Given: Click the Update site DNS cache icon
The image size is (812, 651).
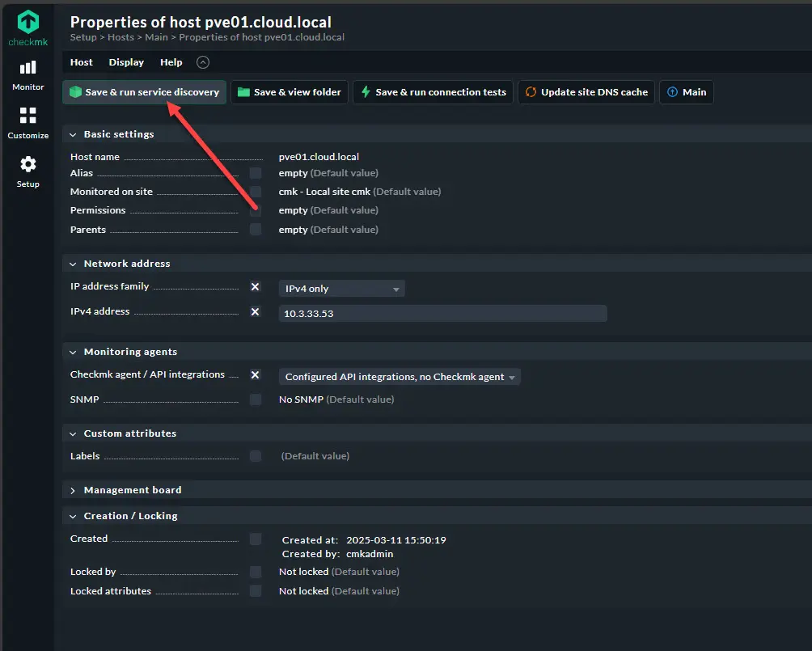Looking at the screenshot, I should [x=531, y=92].
